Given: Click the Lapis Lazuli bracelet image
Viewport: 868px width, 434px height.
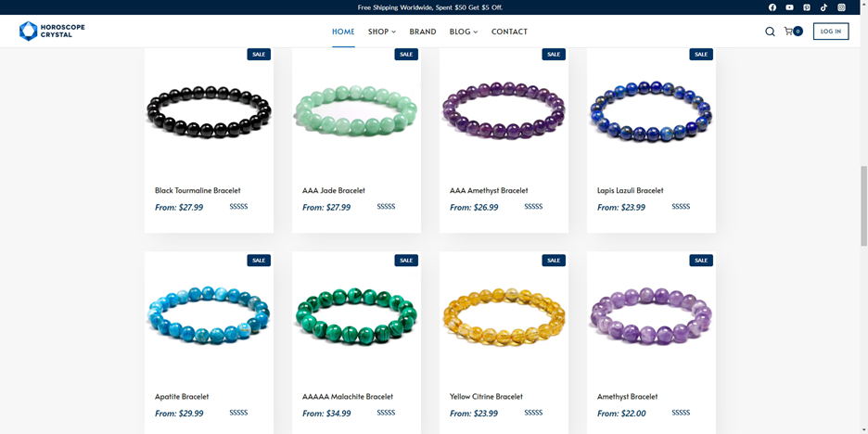Looking at the screenshot, I should click(x=651, y=112).
